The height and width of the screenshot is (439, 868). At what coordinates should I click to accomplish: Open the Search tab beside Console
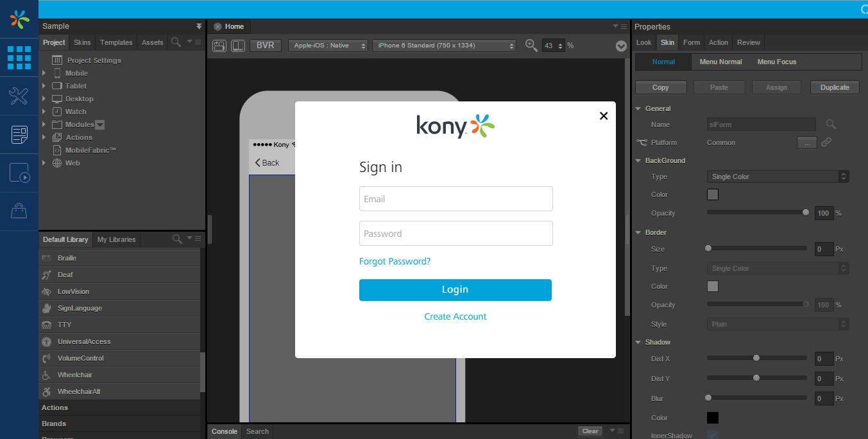click(257, 431)
